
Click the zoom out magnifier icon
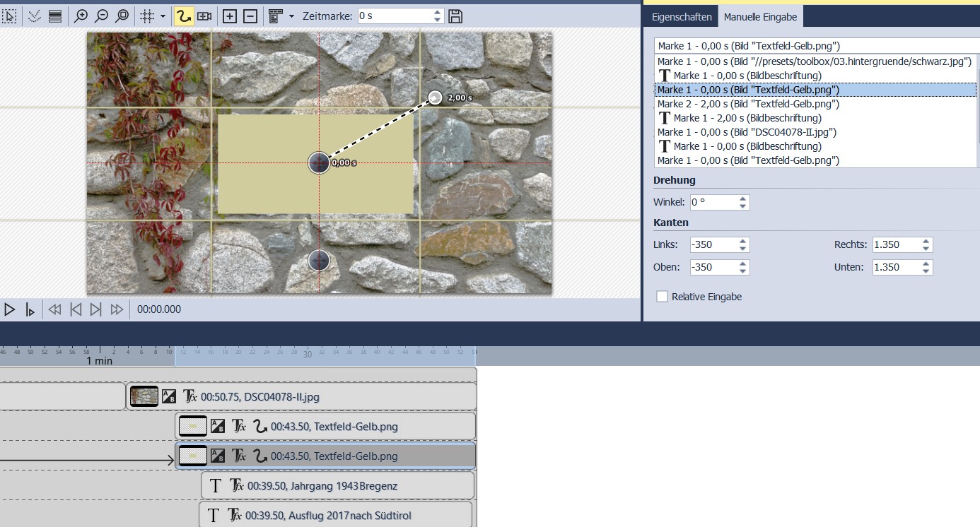coord(102,16)
